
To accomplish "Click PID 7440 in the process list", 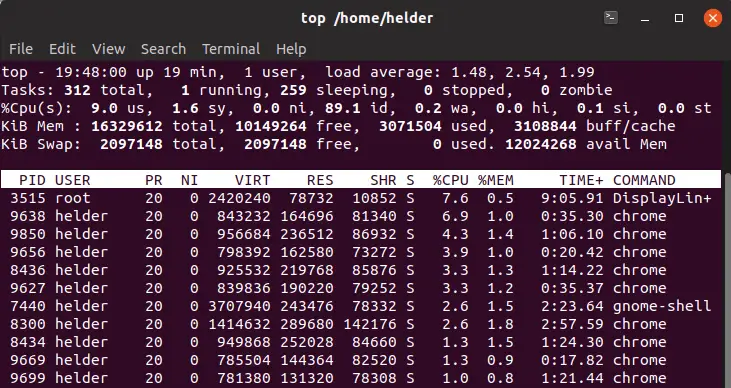I will [x=28, y=306].
